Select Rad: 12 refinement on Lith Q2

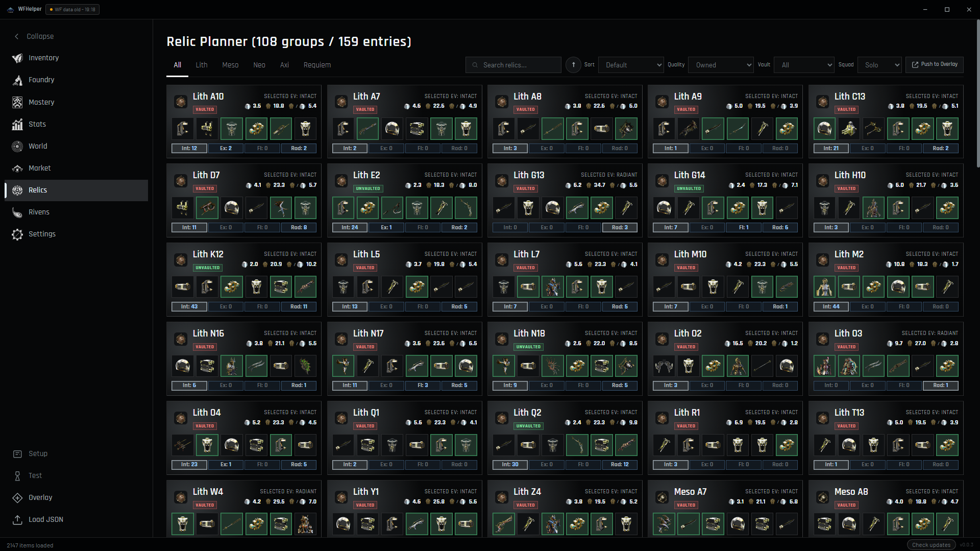click(620, 465)
